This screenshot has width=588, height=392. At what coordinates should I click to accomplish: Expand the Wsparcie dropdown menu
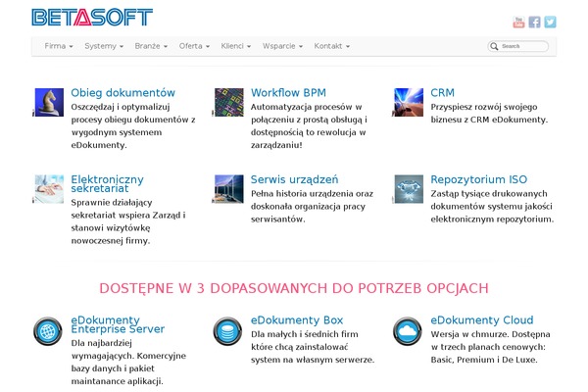[282, 46]
